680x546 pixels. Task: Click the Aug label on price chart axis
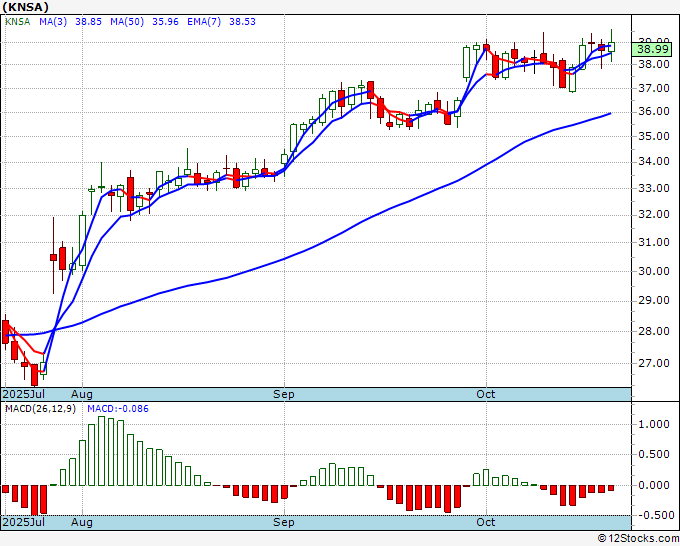pos(82,394)
